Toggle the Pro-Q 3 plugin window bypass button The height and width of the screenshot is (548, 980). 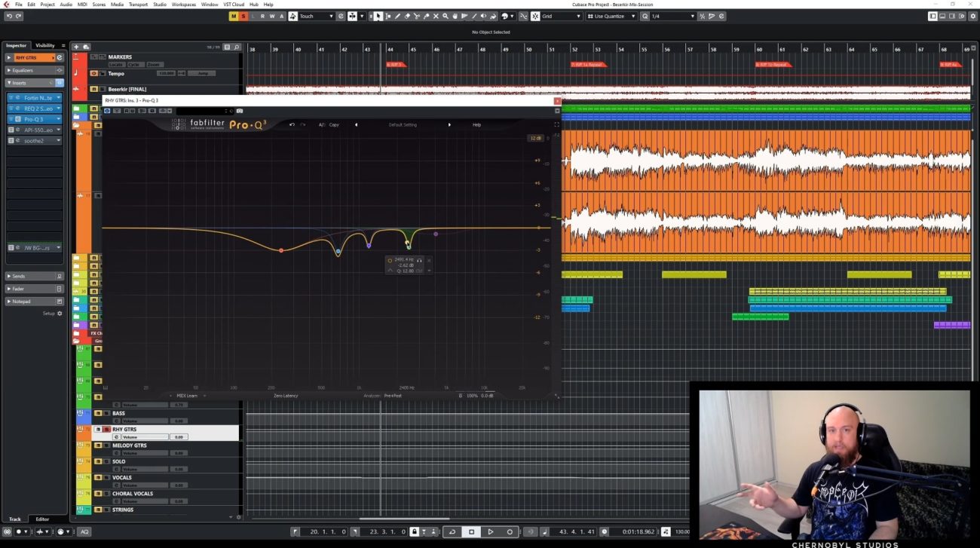[107, 111]
